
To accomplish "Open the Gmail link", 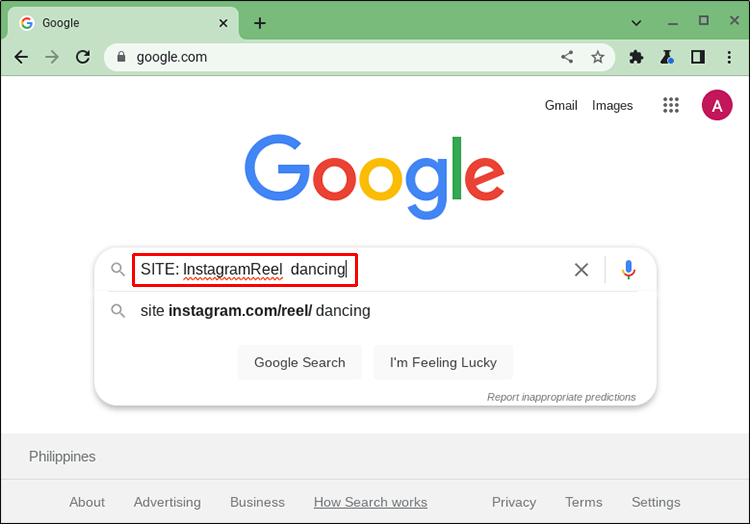I will point(561,105).
